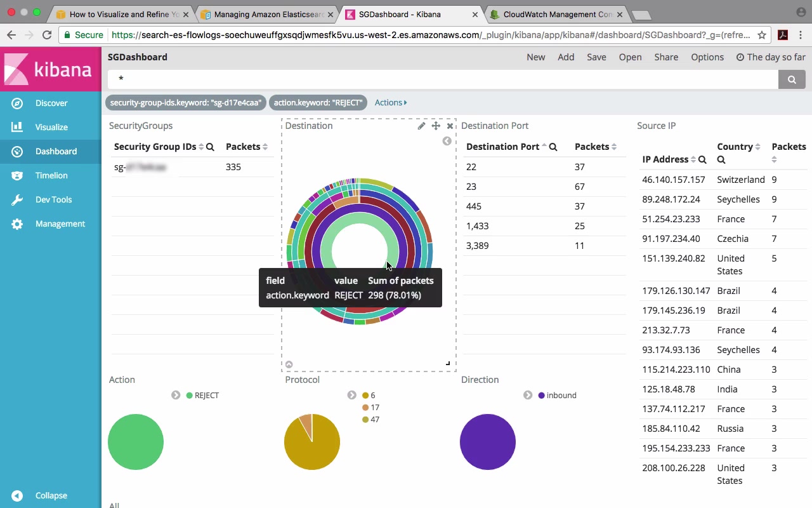Open Timelion from the sidebar icon
Screen dimensions: 812x508
click(17, 176)
